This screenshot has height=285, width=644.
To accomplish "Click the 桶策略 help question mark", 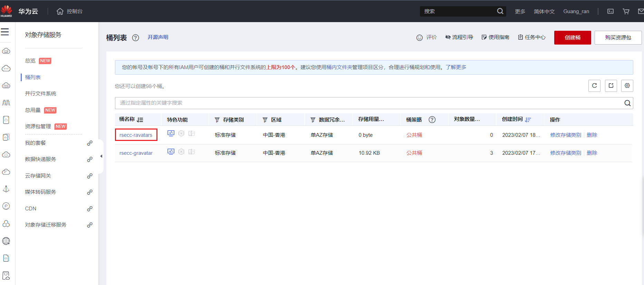I will (x=432, y=120).
